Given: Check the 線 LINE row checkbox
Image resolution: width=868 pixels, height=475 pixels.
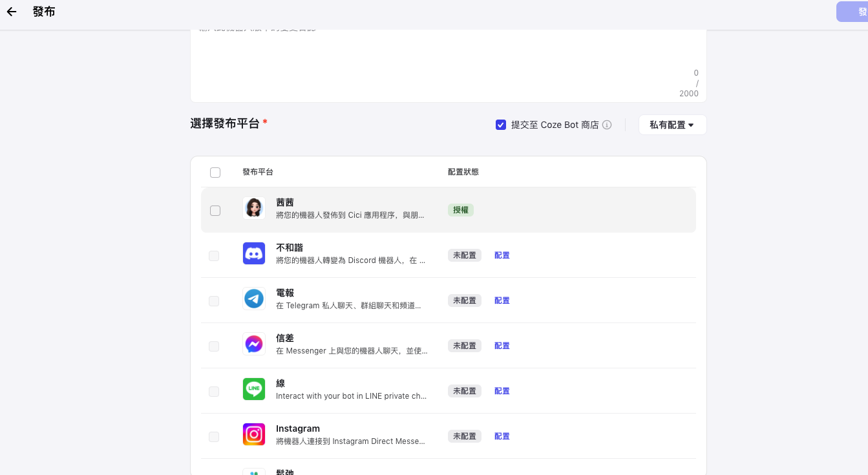Looking at the screenshot, I should point(214,392).
